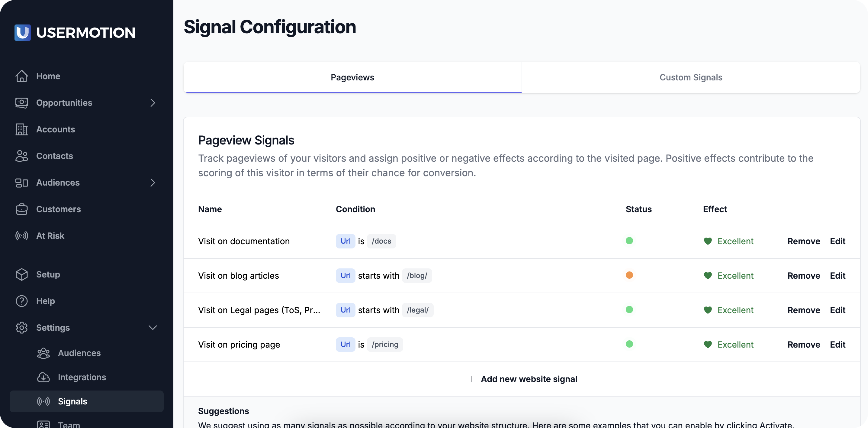
Task: Expand the Opportunities submenu chevron
Action: pos(153,103)
